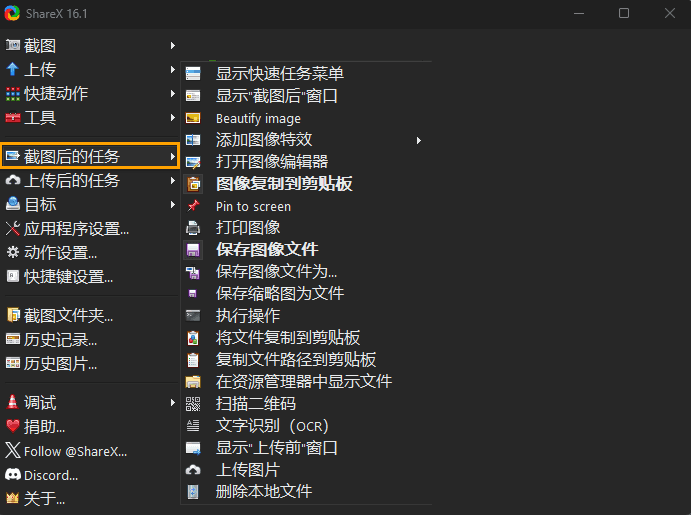
Task: Expand the 调试 submenu arrow
Action: click(x=173, y=402)
